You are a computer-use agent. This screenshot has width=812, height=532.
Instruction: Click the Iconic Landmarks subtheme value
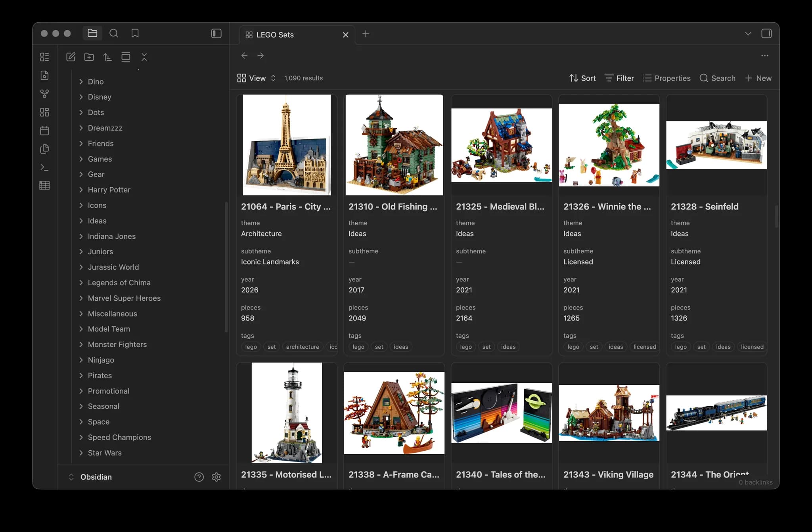(x=270, y=262)
